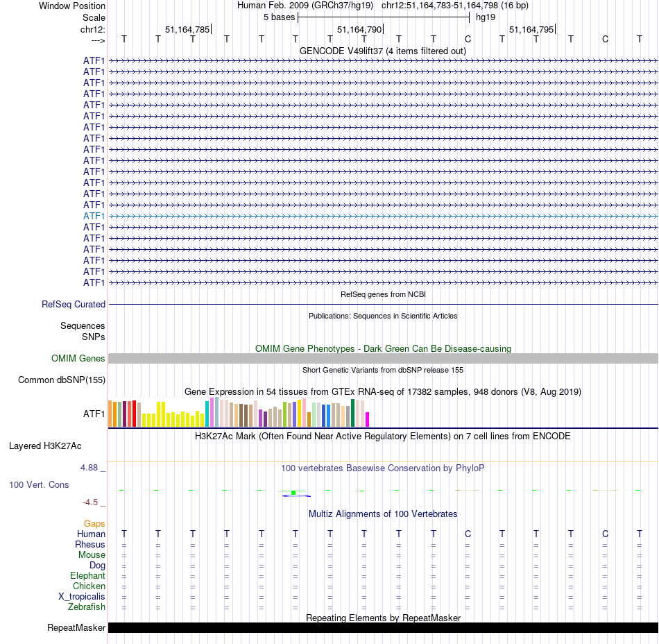Click the hg19 label beside the scale bar
This screenshot has width=659, height=644.
[486, 17]
